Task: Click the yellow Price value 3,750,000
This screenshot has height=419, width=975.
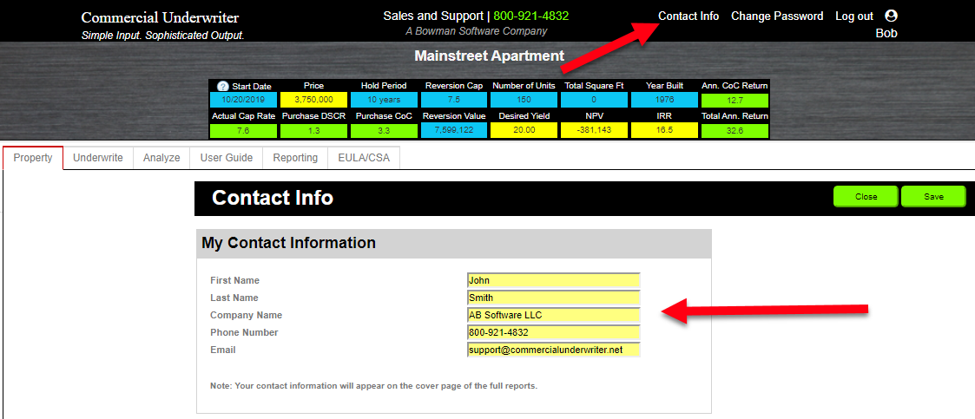Action: click(313, 100)
